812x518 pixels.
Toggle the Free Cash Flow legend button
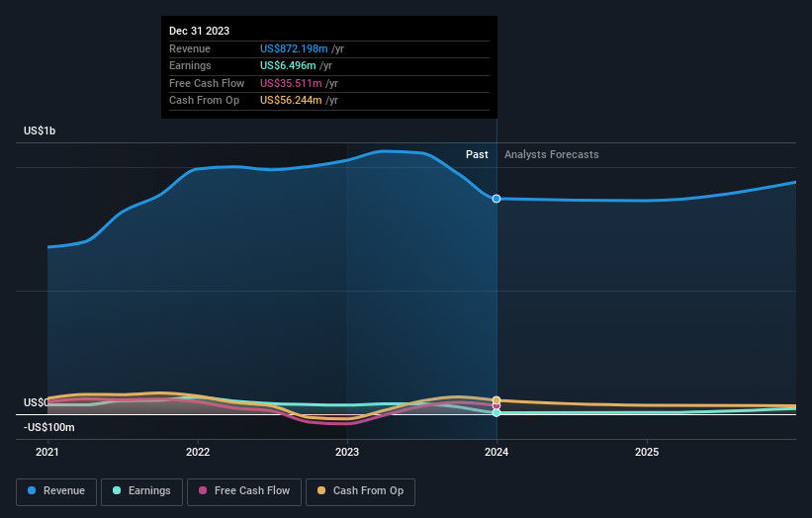(244, 491)
